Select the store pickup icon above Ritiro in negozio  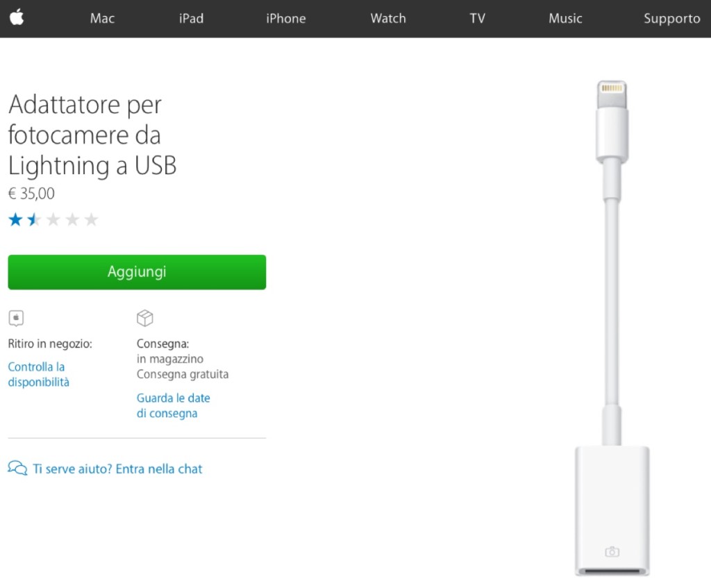click(x=16, y=318)
